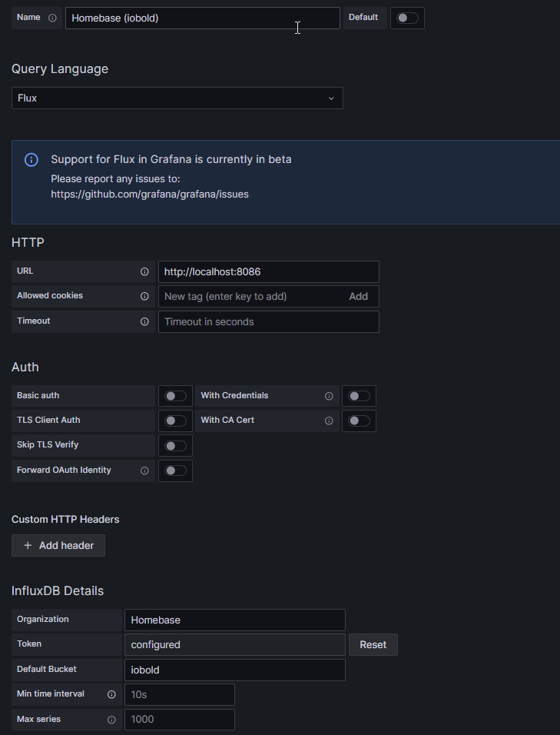This screenshot has height=735, width=560.
Task: Toggle the Default data source switch
Action: 407,18
